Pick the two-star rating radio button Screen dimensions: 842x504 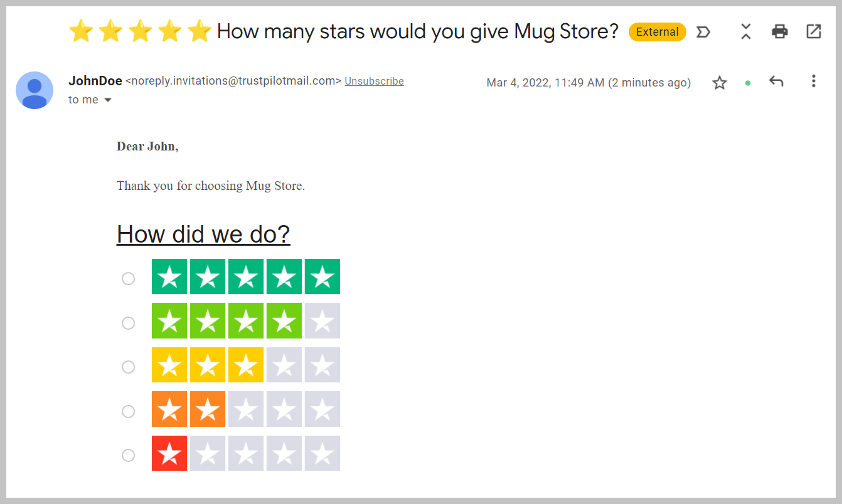pyautogui.click(x=128, y=411)
